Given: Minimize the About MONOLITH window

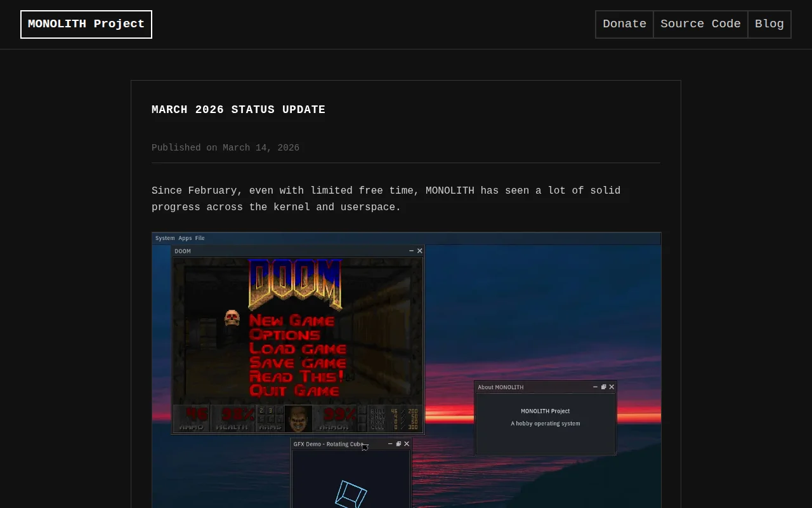Looking at the screenshot, I should click(x=595, y=387).
